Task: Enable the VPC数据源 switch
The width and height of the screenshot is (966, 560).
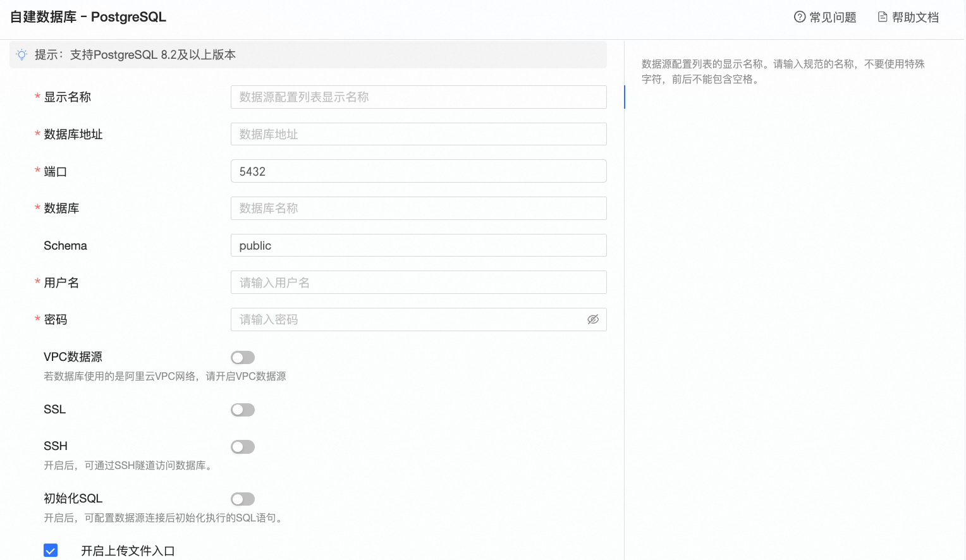Action: point(243,358)
